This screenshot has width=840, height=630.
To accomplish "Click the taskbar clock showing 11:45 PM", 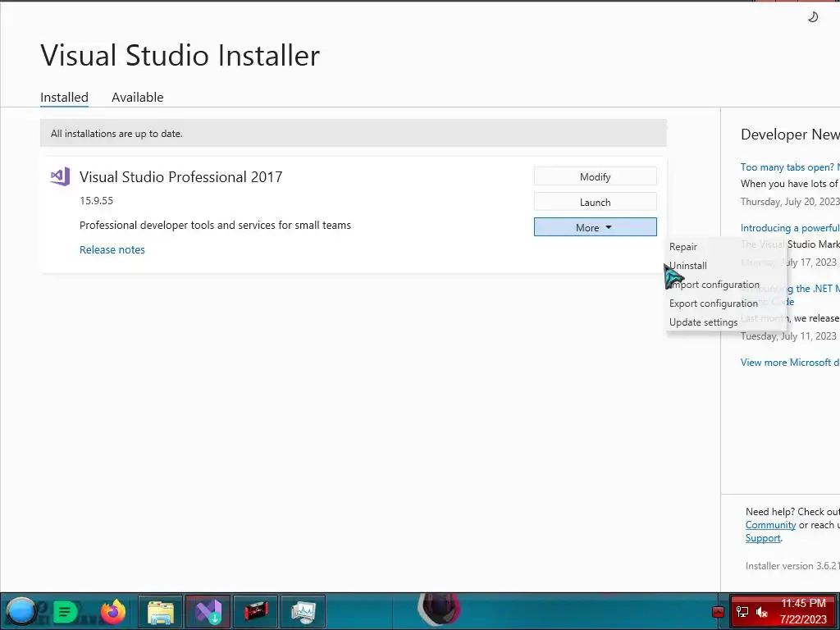I will click(803, 604).
